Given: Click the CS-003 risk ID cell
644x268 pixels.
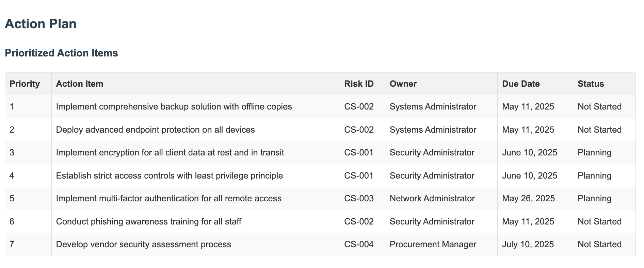Looking at the screenshot, I should pyautogui.click(x=359, y=198).
